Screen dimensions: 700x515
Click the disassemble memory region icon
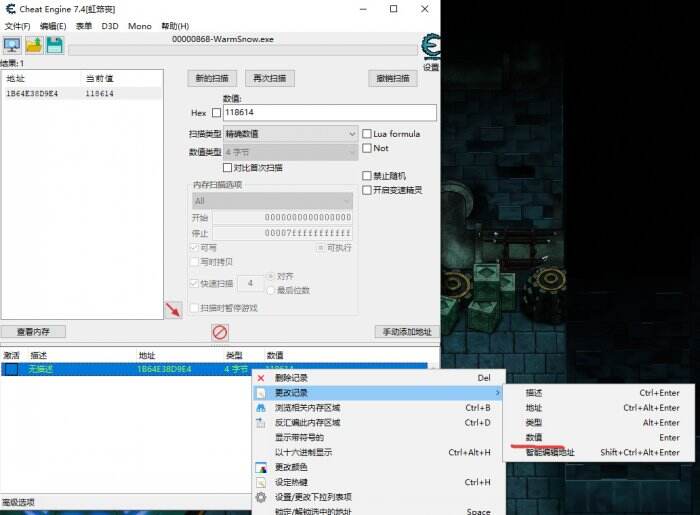(x=261, y=423)
